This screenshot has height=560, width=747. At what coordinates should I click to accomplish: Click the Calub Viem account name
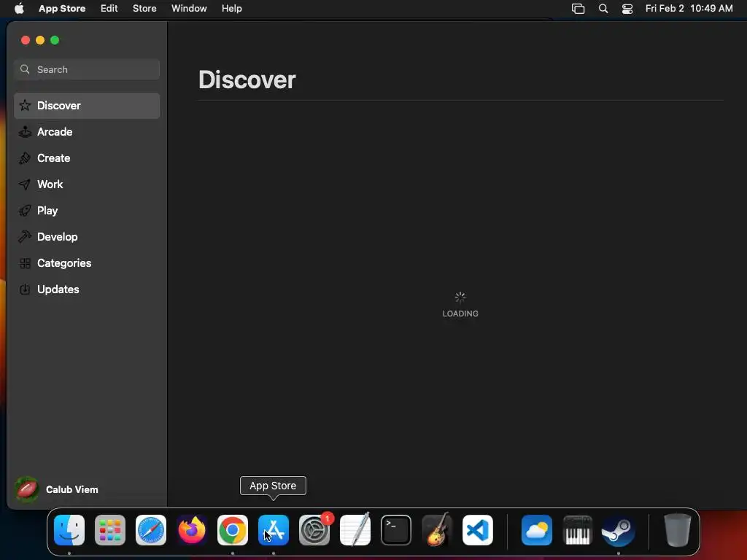[x=72, y=489]
